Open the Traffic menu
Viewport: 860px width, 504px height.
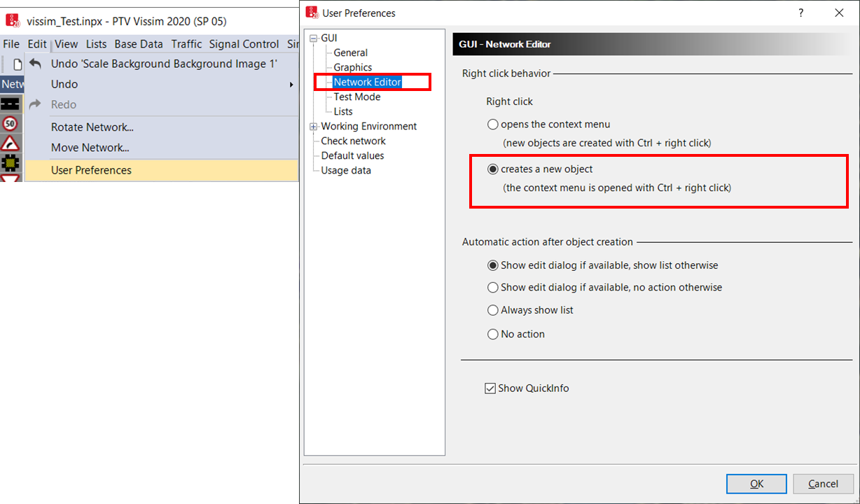pos(187,44)
